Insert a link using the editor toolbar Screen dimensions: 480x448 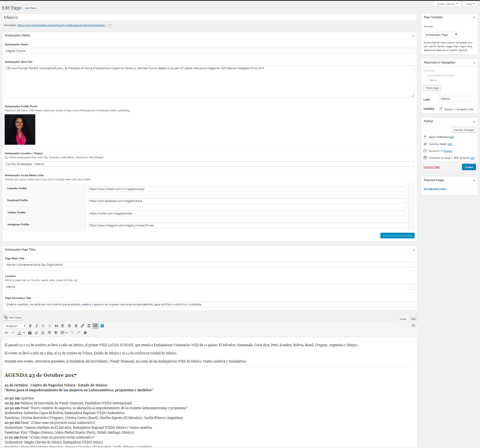coord(83,326)
